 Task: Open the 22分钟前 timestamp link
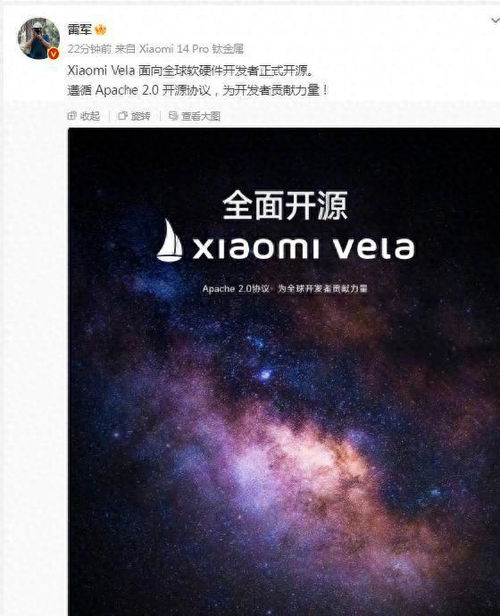(x=90, y=49)
